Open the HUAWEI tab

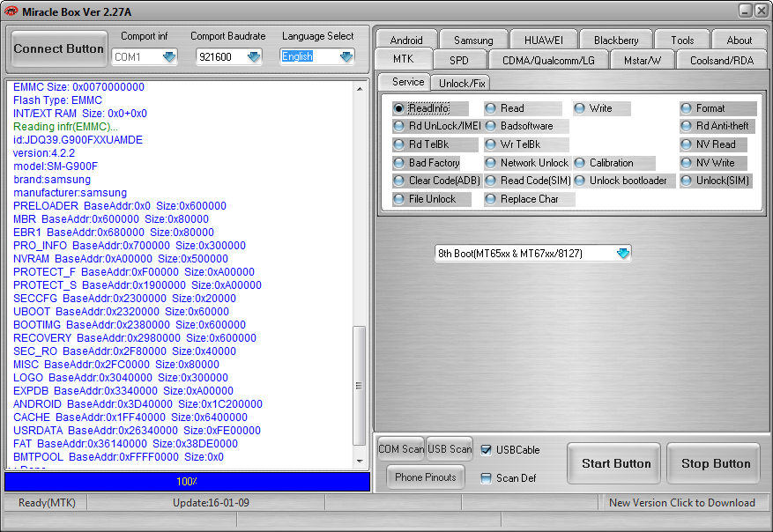click(x=543, y=40)
